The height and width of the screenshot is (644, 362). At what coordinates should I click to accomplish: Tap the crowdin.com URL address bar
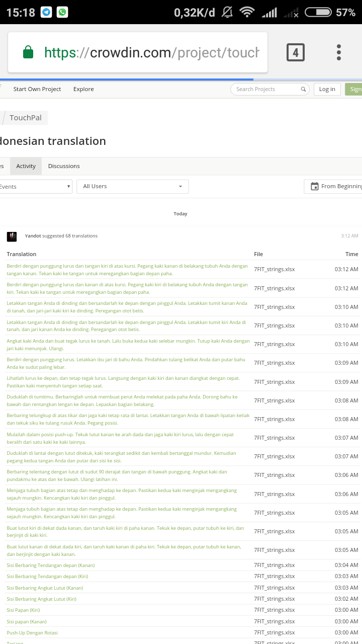(x=138, y=52)
